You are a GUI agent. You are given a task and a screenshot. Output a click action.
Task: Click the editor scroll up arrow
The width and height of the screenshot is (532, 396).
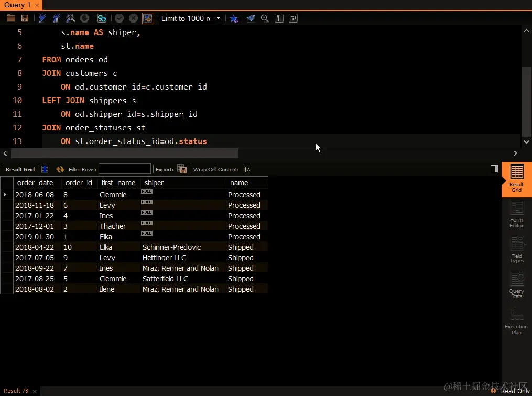click(526, 31)
